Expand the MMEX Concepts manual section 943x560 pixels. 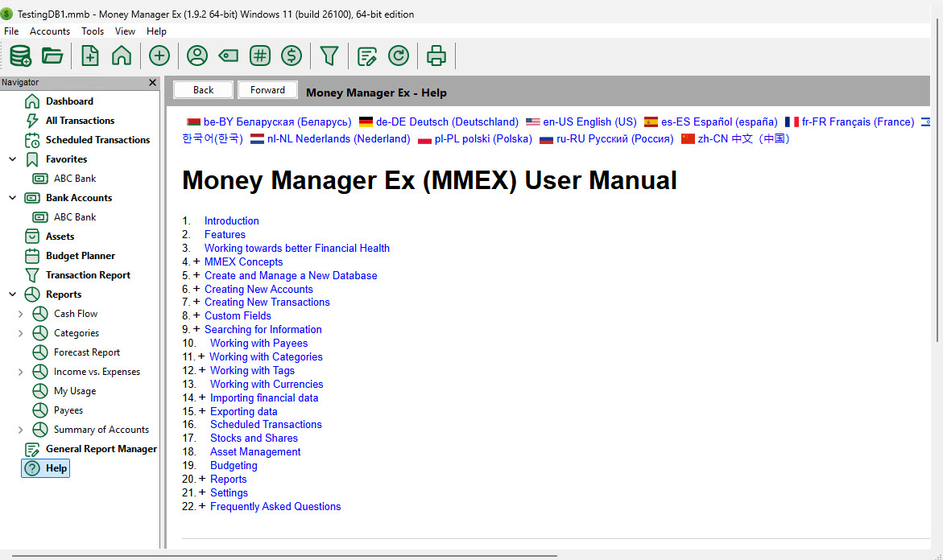[196, 261]
